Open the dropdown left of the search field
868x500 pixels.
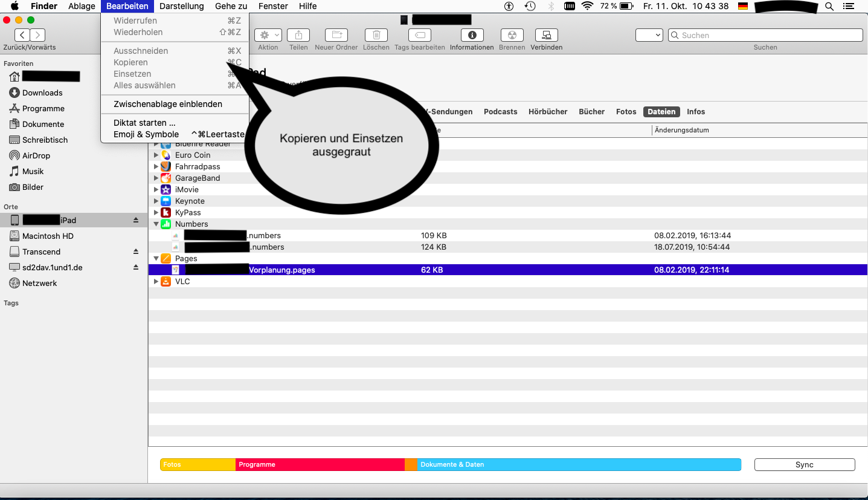click(x=649, y=35)
